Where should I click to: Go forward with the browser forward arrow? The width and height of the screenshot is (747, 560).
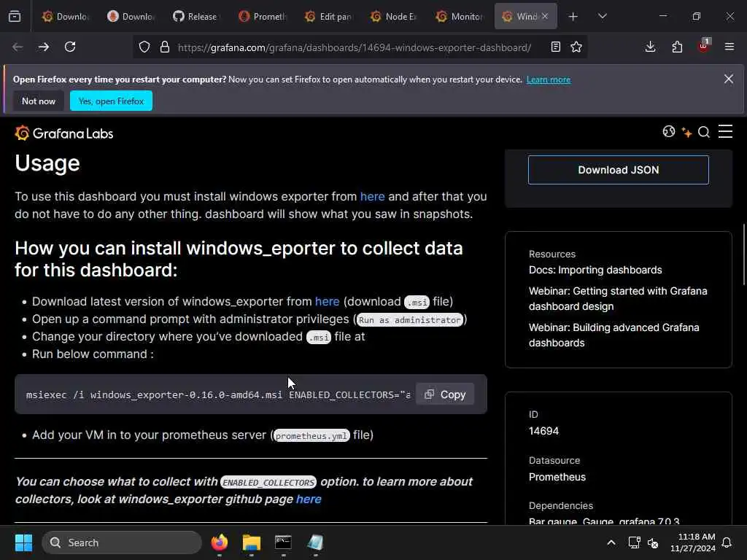tap(43, 47)
